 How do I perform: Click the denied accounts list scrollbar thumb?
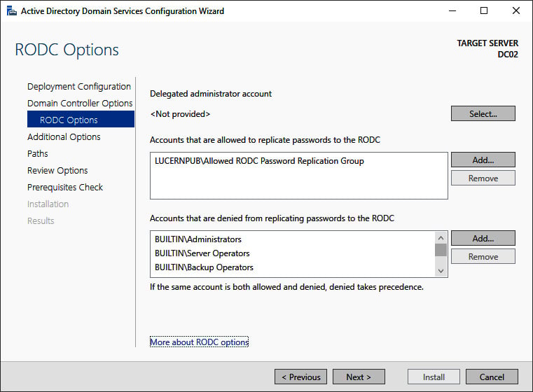[x=441, y=250]
